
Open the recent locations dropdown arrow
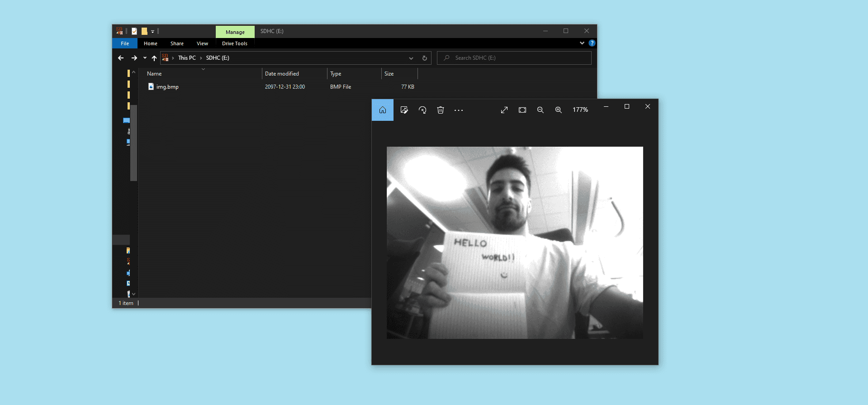(145, 58)
